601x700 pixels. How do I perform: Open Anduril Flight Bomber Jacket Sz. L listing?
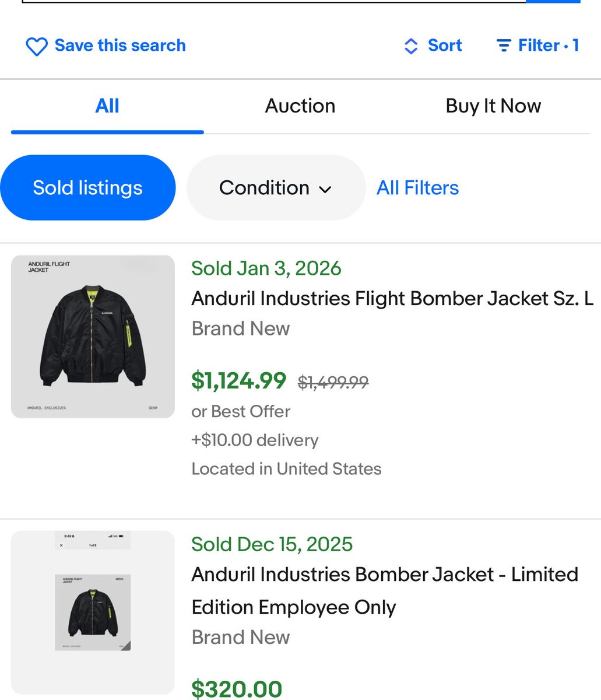[392, 299]
